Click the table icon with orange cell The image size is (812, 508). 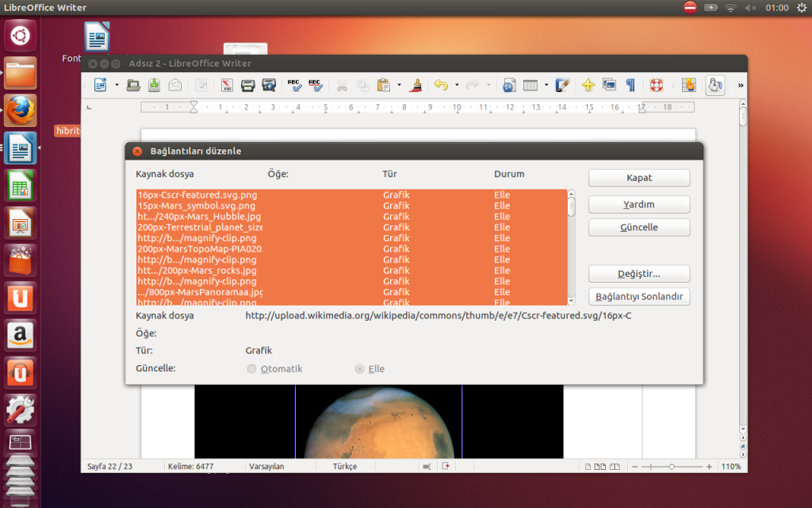coord(688,85)
